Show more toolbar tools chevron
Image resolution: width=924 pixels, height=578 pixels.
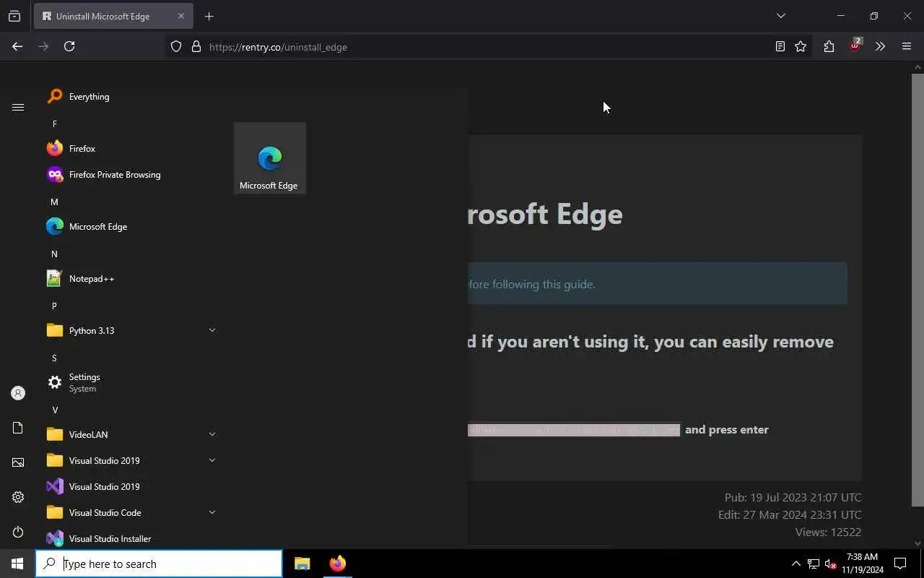(x=880, y=46)
